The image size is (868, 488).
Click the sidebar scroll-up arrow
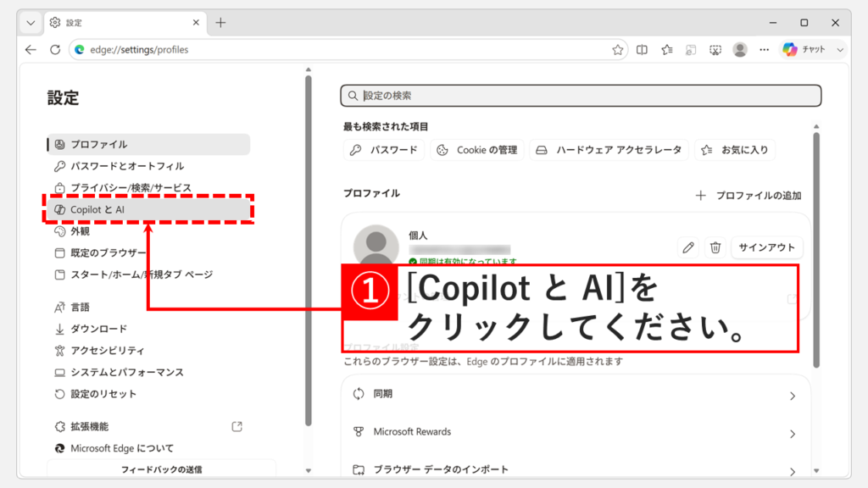(309, 69)
